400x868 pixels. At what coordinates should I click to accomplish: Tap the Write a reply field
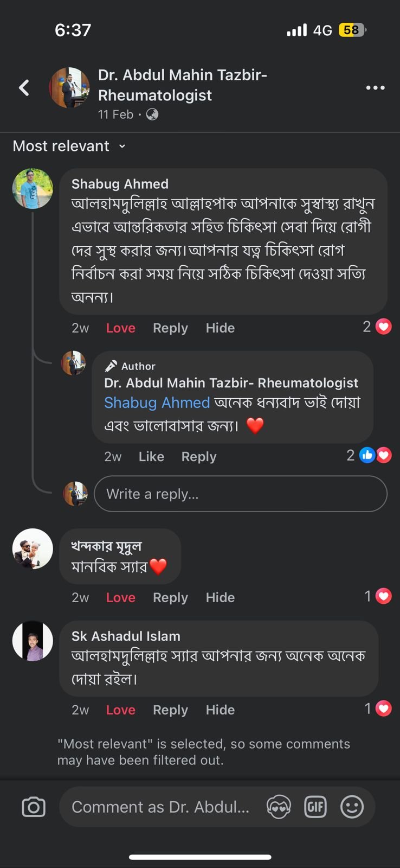pos(240,494)
